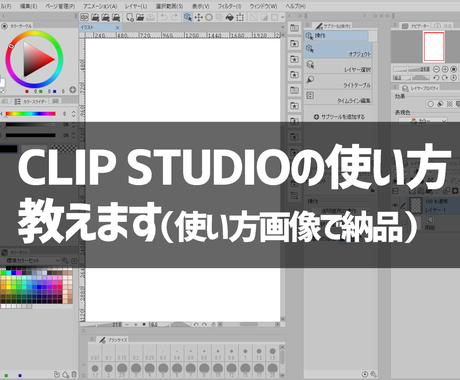
Task: Click the rainbow hue slider bar
Action: 30,114
